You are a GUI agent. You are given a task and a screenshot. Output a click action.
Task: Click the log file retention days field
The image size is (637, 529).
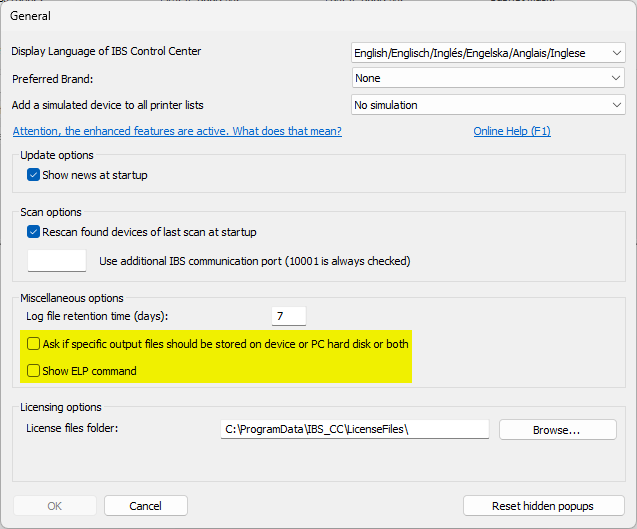[289, 316]
